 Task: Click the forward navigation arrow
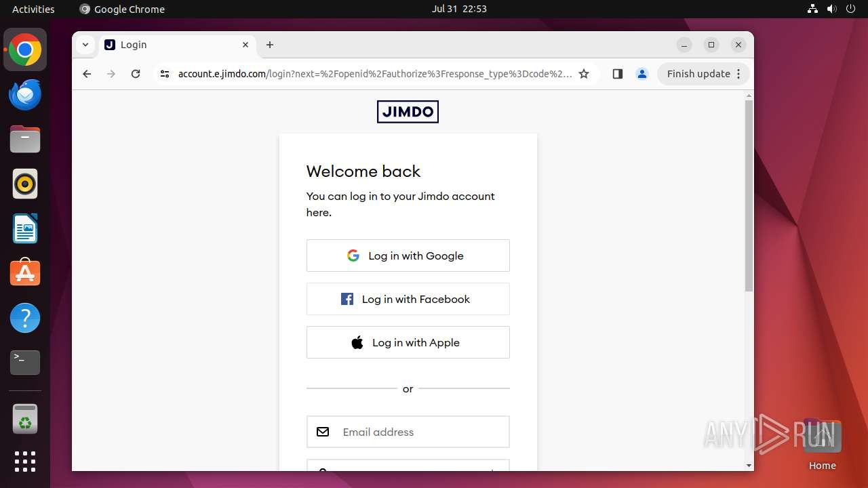click(111, 74)
